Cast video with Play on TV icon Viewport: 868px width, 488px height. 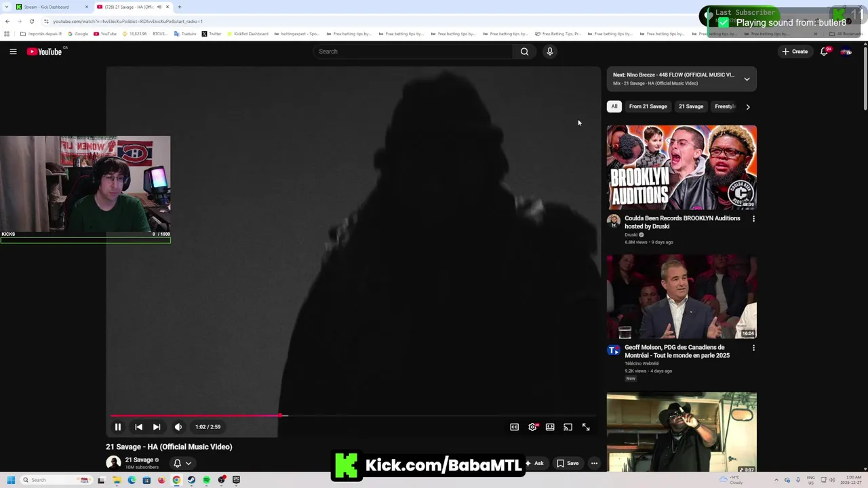(x=568, y=427)
